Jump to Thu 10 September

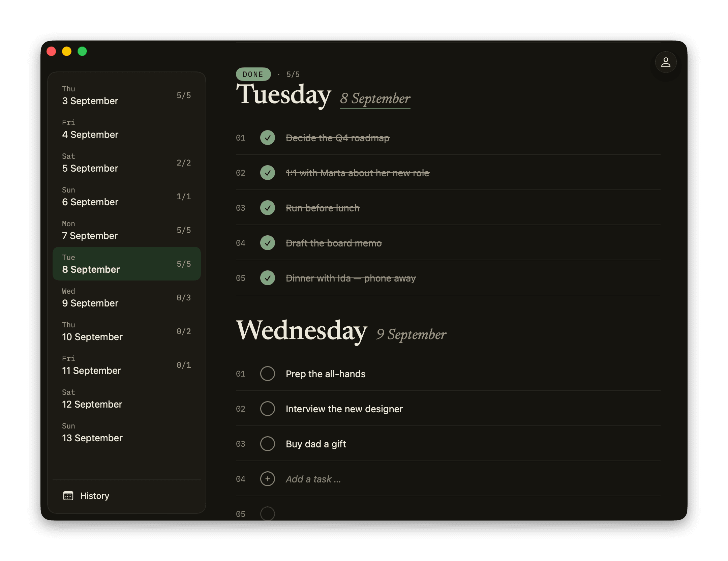point(127,331)
